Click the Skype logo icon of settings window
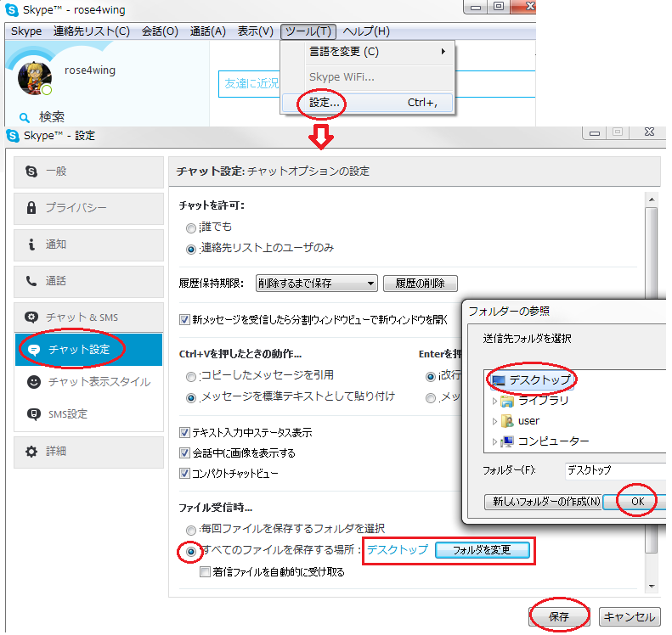 [13, 136]
